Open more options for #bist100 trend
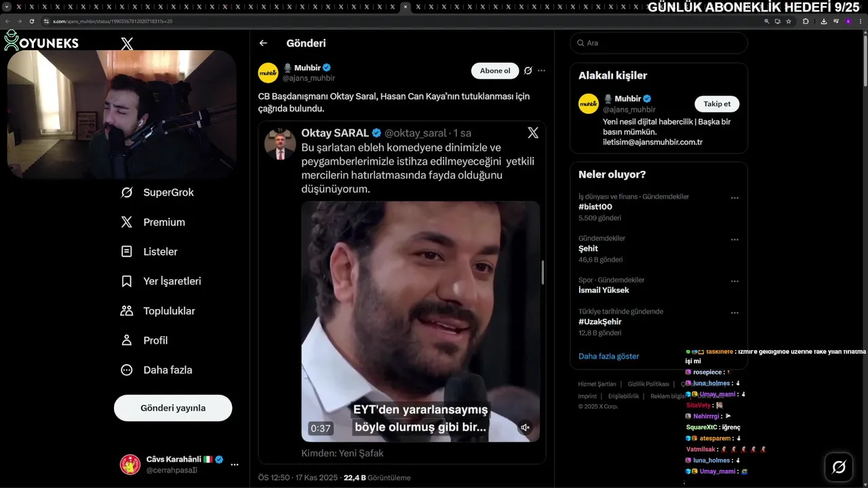Viewport: 868px width, 488px height. [x=734, y=198]
